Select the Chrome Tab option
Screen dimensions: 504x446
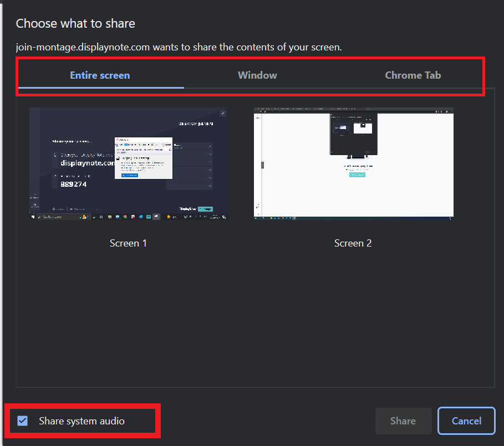[x=413, y=75]
